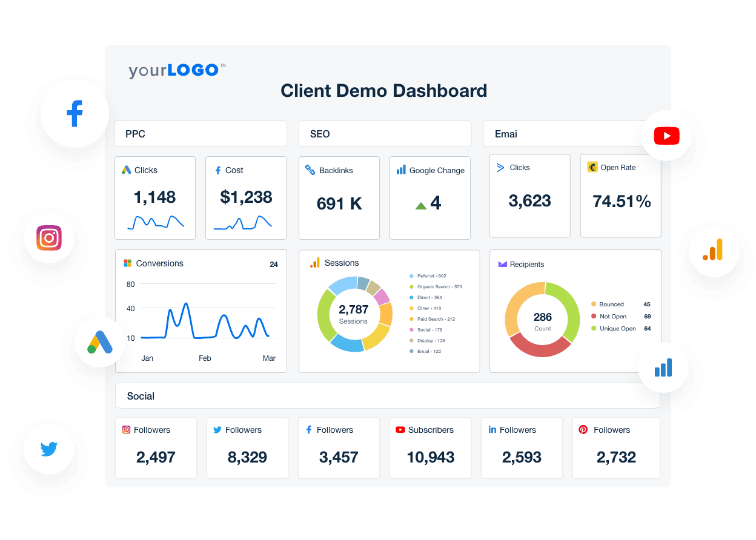Expand the SEO section header
This screenshot has height=540, width=756.
pos(385,133)
